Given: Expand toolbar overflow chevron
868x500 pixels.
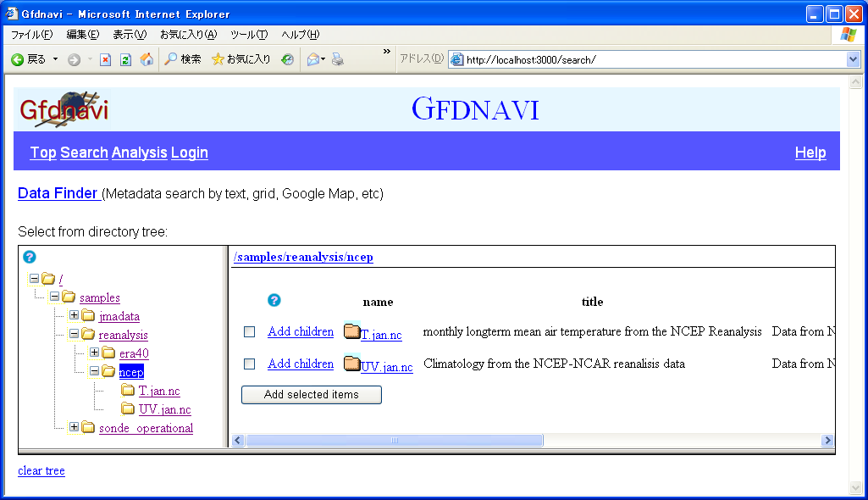Looking at the screenshot, I should tap(386, 52).
